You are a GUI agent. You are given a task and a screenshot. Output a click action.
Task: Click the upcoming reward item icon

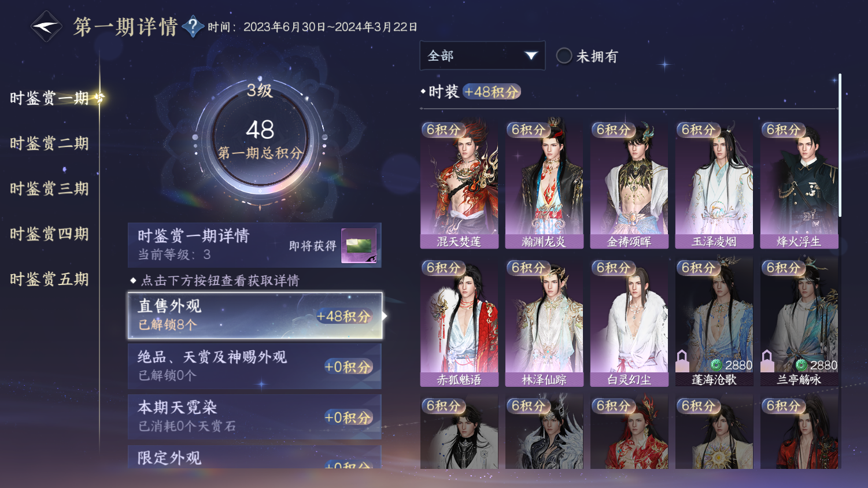pos(359,246)
